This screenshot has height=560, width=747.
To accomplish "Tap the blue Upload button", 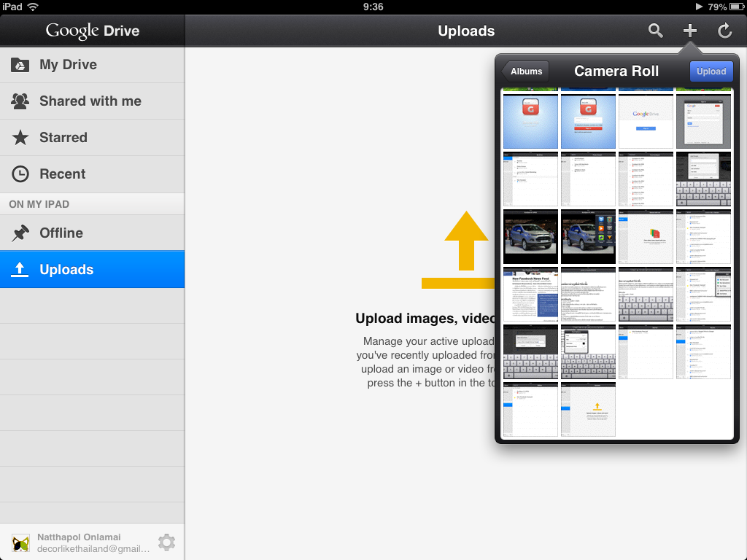I will (711, 71).
